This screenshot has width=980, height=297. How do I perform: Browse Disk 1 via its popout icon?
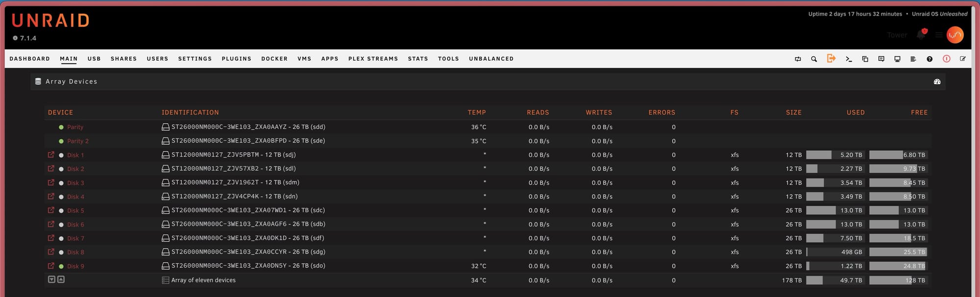point(51,155)
